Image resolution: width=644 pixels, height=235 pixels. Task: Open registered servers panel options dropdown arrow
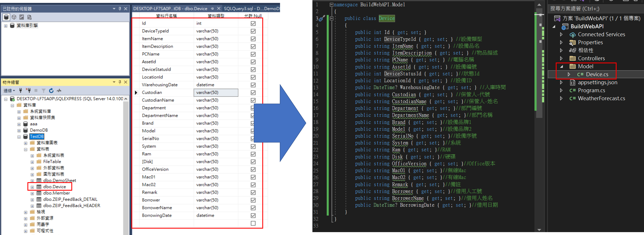tap(114, 9)
